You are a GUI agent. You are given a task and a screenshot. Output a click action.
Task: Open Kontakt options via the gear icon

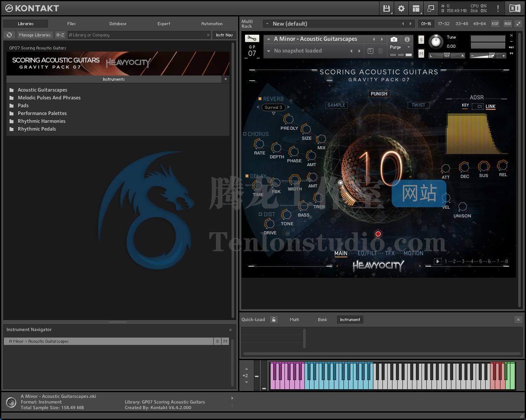click(401, 8)
